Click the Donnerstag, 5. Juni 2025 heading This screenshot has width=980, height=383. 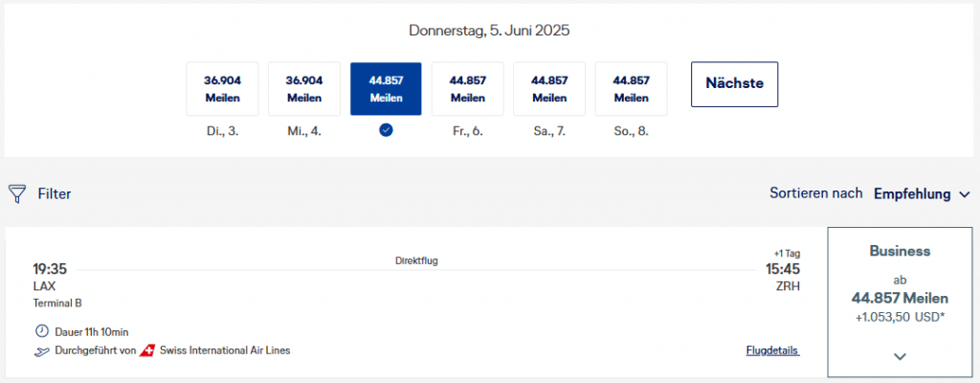pyautogui.click(x=489, y=31)
